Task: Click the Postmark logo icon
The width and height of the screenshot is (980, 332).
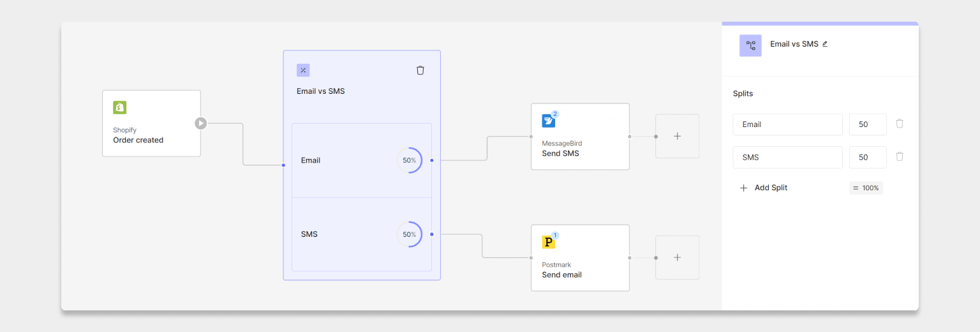Action: 548,243
